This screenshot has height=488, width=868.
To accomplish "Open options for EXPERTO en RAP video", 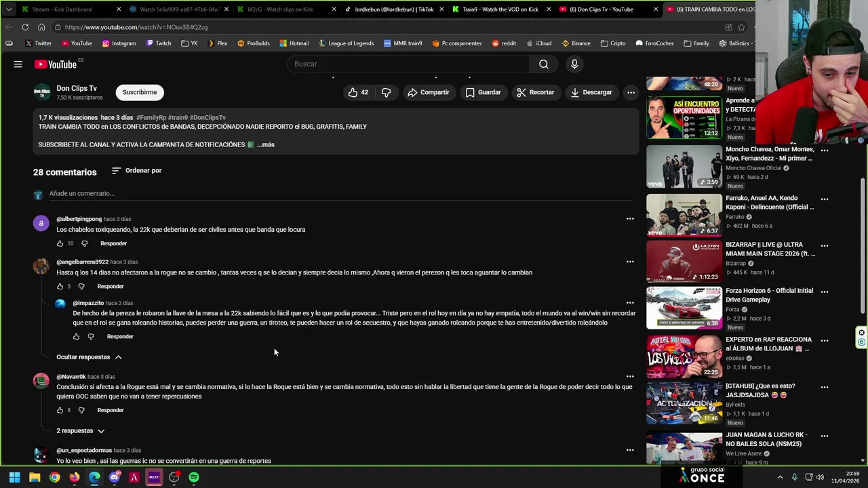I will pyautogui.click(x=825, y=341).
